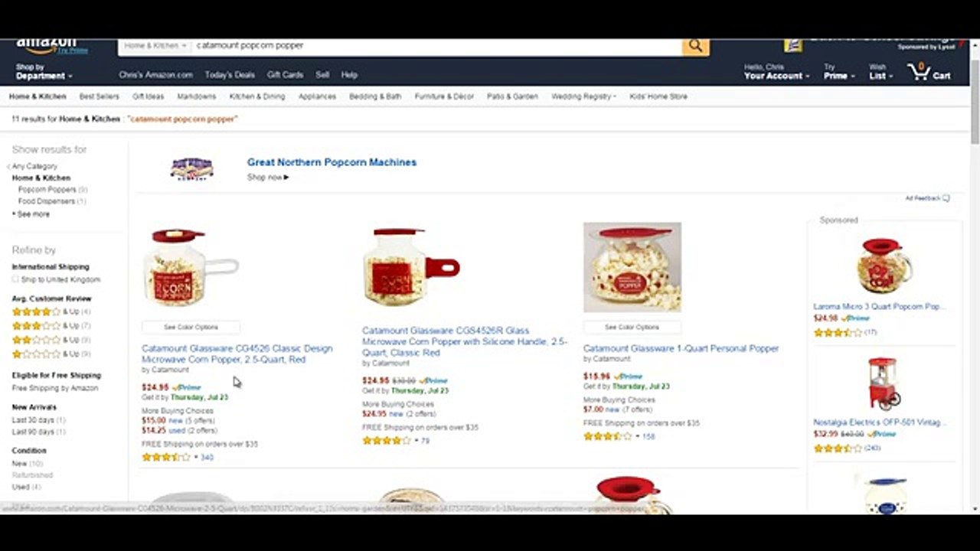Go to Kitchen & Dining tab
The width and height of the screenshot is (980, 551).
(x=257, y=96)
